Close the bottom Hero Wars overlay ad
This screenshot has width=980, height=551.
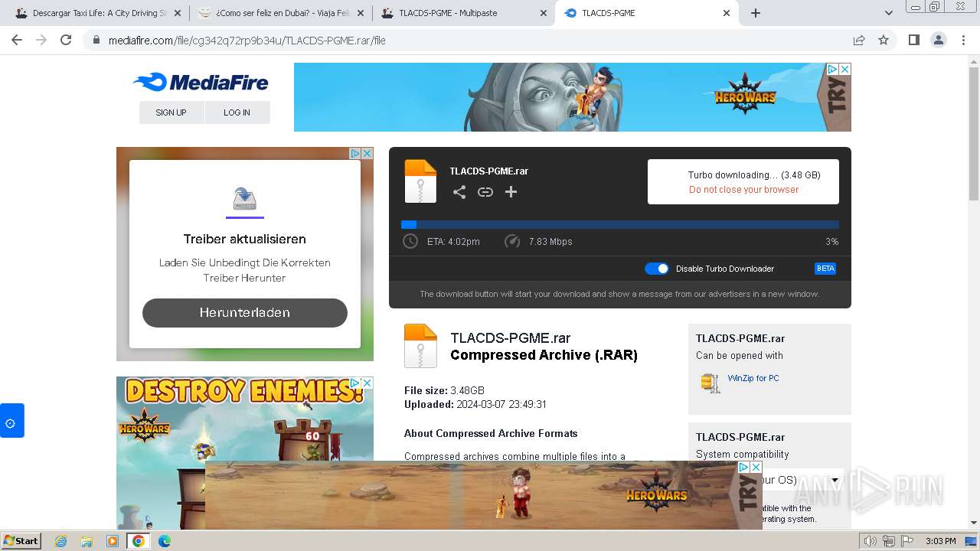[x=756, y=467]
